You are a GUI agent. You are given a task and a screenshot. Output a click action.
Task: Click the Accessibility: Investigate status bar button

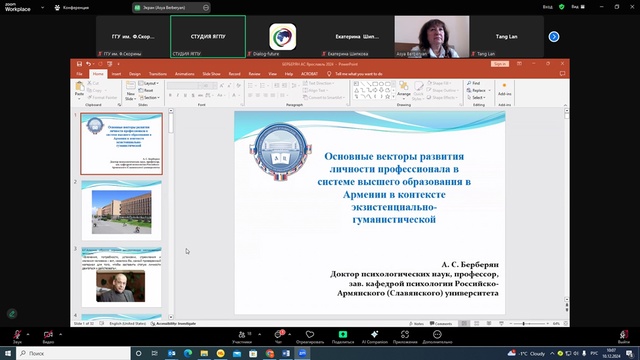(x=173, y=324)
